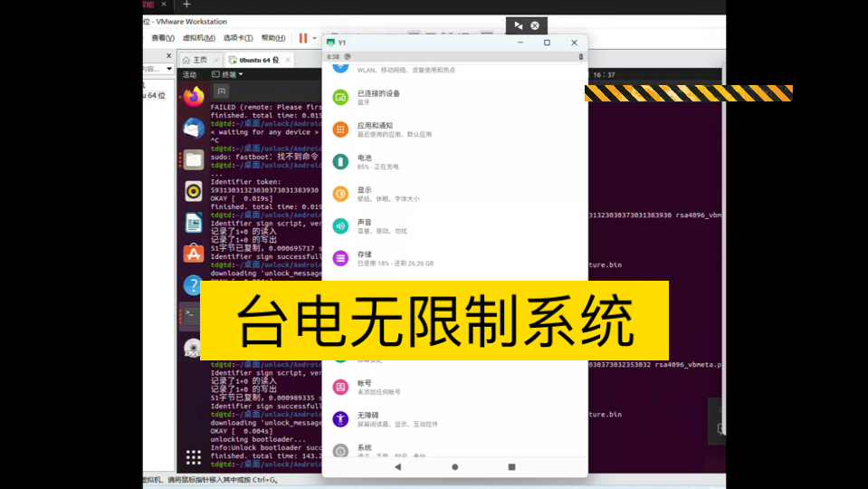Open the Help question mark icon
868x489 pixels.
(x=192, y=285)
